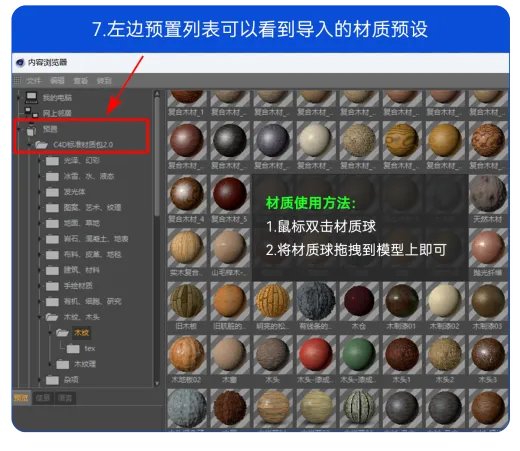Select the green 木头-漆成 material ball
520x451 pixels.
coord(359,355)
